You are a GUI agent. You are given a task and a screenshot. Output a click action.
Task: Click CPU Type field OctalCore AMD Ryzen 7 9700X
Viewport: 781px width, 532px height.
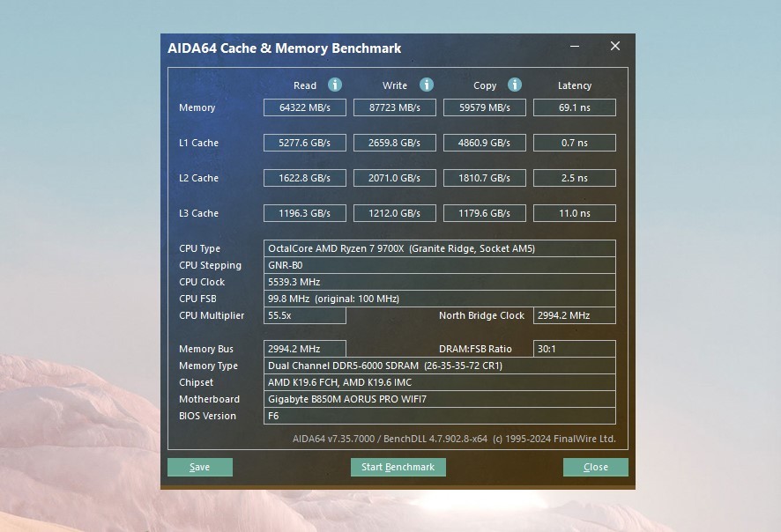pos(439,248)
